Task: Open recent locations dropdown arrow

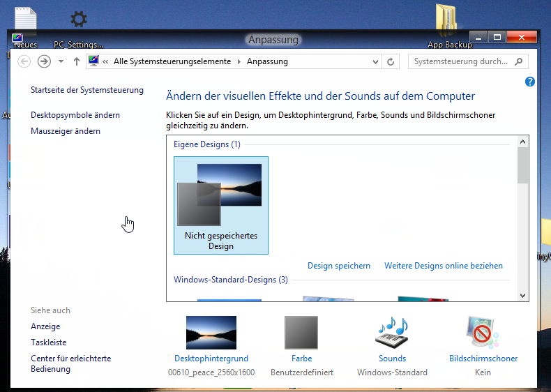Action: coord(61,61)
